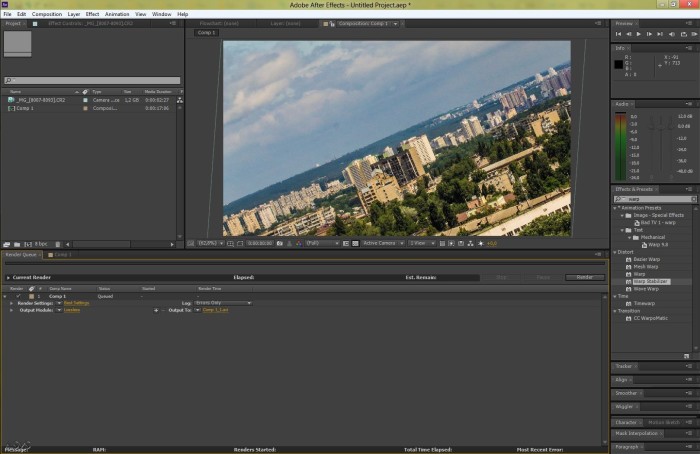
Task: Show channel and color management settings
Action: (x=299, y=243)
